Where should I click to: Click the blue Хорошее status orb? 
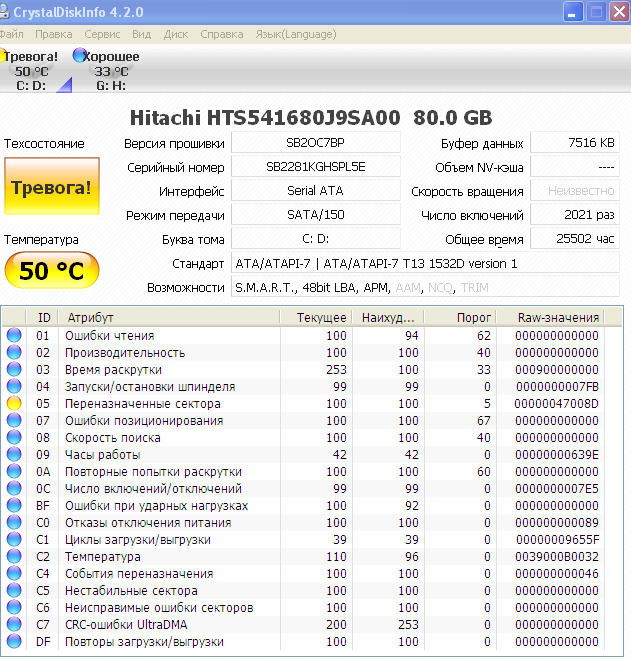coord(79,55)
